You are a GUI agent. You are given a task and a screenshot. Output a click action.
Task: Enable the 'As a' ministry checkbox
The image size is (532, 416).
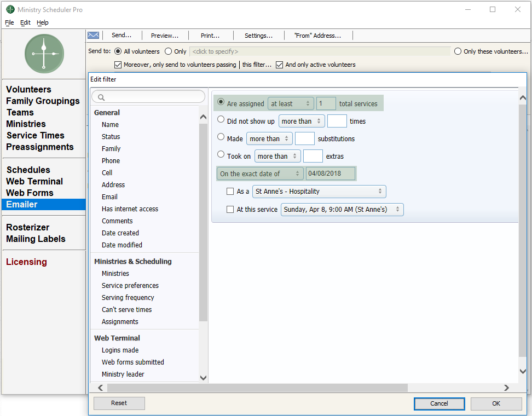click(230, 192)
